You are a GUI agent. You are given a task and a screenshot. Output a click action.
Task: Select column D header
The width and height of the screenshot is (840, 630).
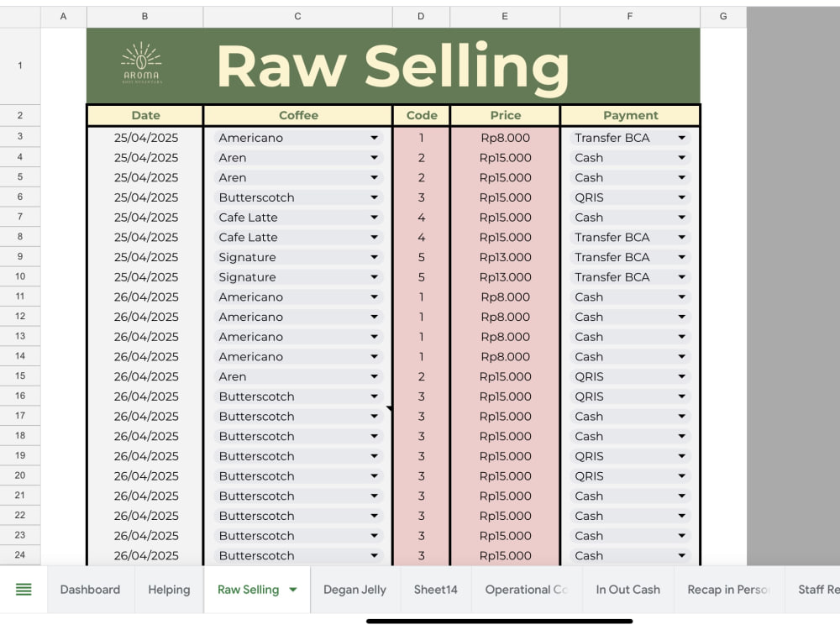tap(421, 17)
